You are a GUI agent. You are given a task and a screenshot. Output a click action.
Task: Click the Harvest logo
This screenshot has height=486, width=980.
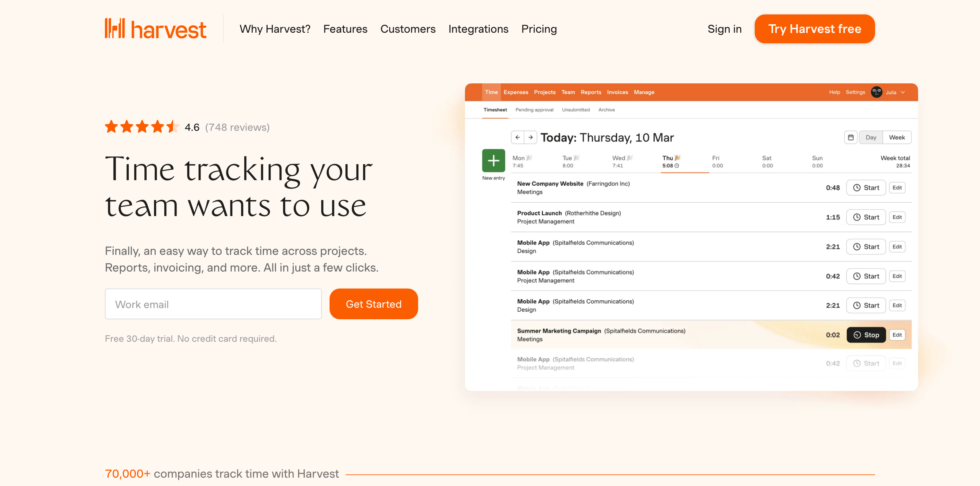[x=156, y=29]
